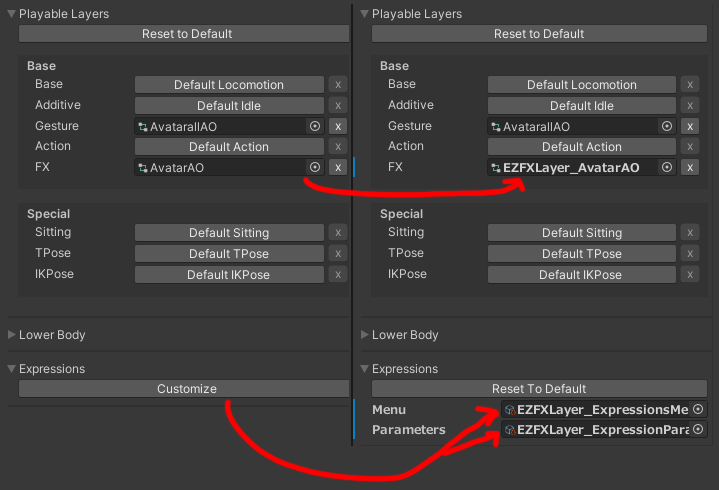Click left Default Action button
The width and height of the screenshot is (719, 490).
[x=229, y=147]
